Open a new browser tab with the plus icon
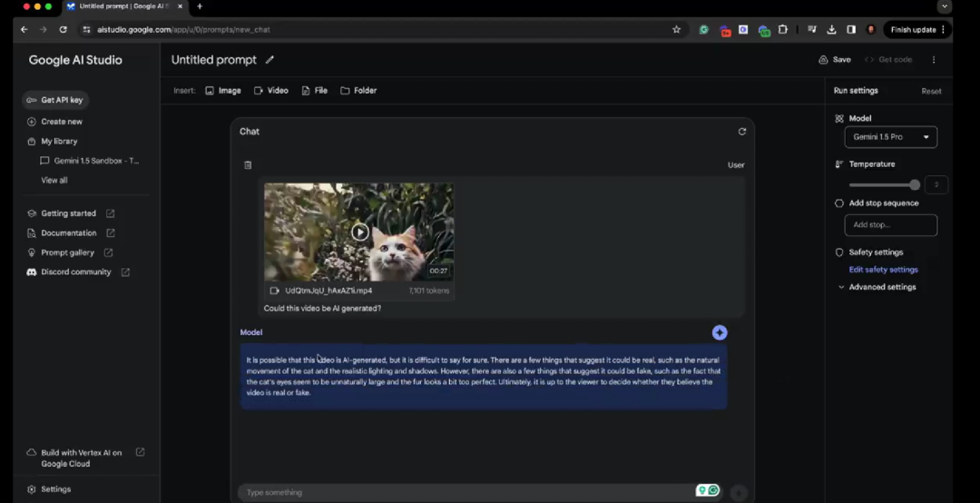 pos(200,6)
